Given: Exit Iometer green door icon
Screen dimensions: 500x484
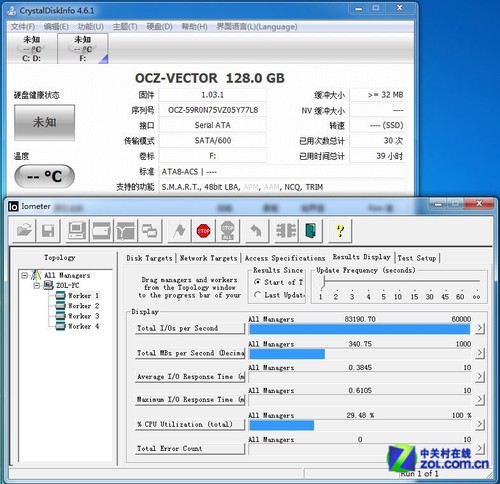Looking at the screenshot, I should click(x=311, y=230).
